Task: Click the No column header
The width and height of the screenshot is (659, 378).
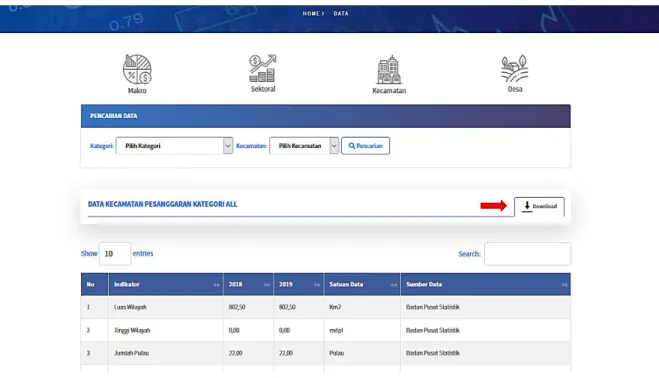Action: pyautogui.click(x=95, y=285)
